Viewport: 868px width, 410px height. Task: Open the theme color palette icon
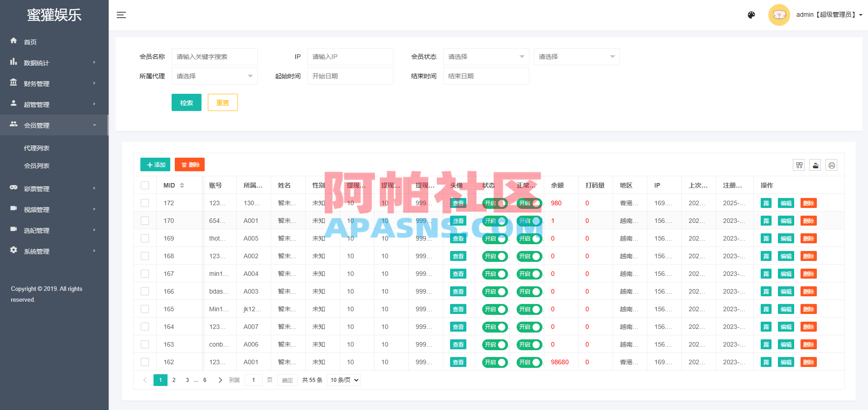pyautogui.click(x=751, y=15)
